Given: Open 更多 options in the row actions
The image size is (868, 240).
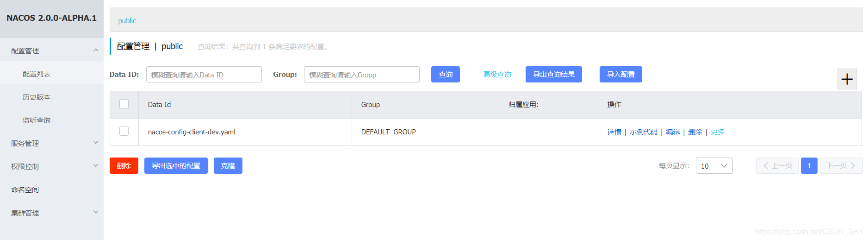Looking at the screenshot, I should click(718, 132).
